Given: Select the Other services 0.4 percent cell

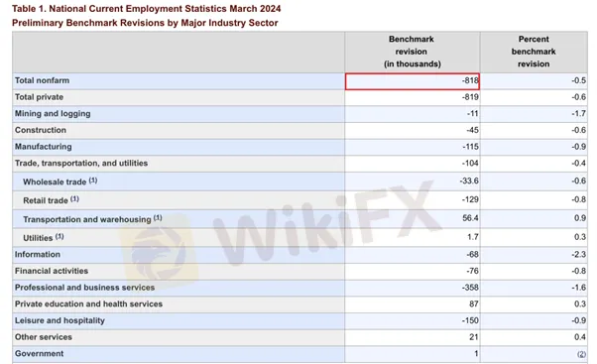Looking at the screenshot, I should click(580, 337).
